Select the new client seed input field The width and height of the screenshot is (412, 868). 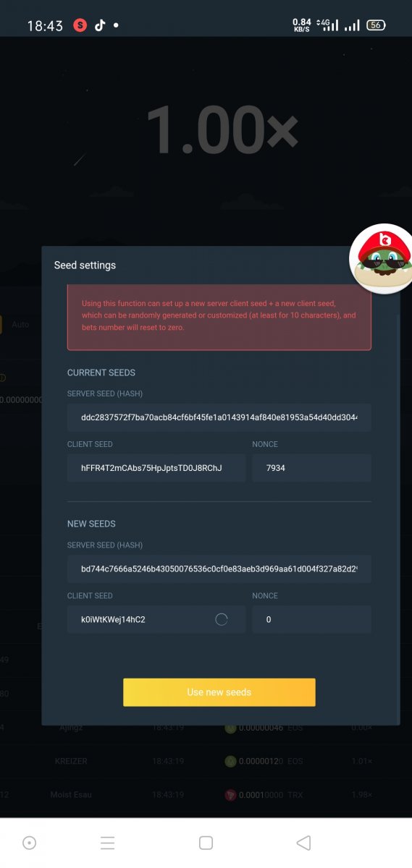156,619
